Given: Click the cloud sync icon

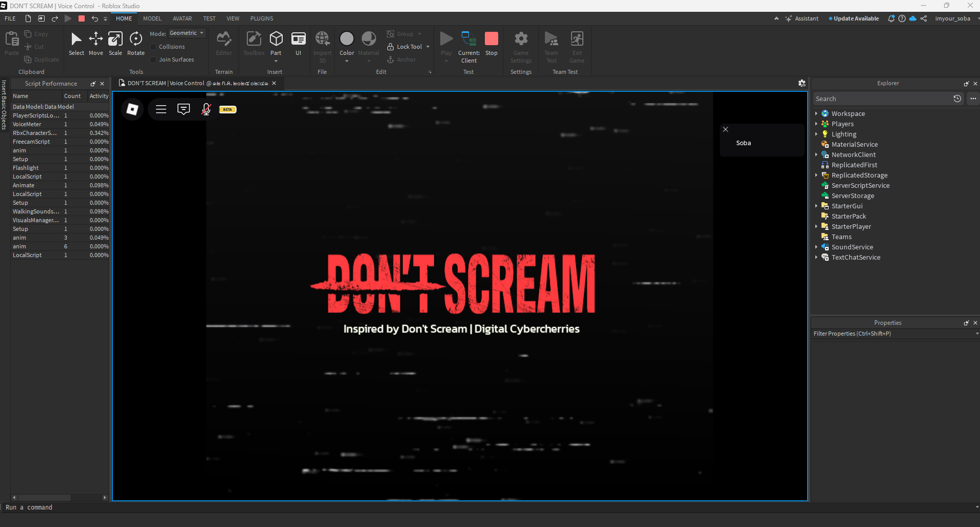Looking at the screenshot, I should point(913,18).
